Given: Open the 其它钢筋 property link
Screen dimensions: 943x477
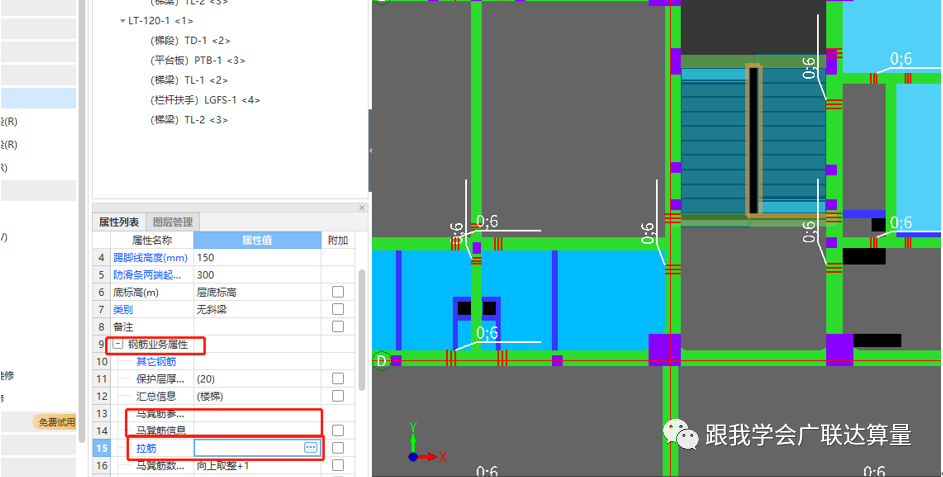Looking at the screenshot, I should click(156, 362).
